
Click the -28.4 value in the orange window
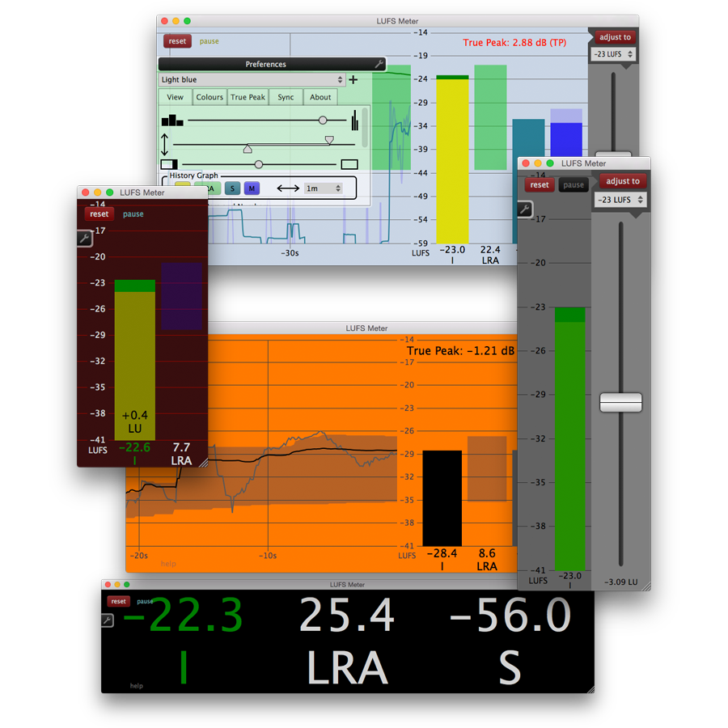click(x=442, y=553)
